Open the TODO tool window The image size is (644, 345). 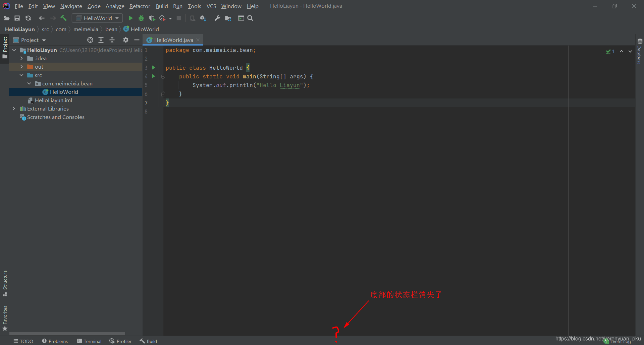click(x=23, y=341)
